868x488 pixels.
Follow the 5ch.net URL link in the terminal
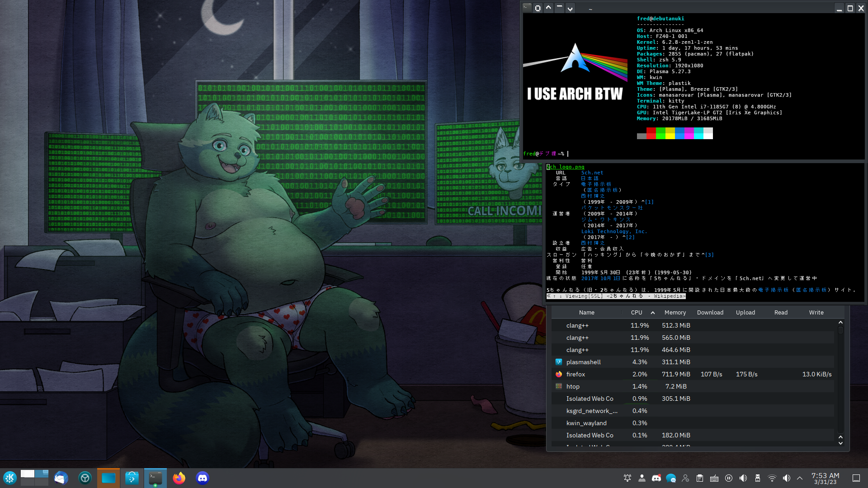click(592, 173)
